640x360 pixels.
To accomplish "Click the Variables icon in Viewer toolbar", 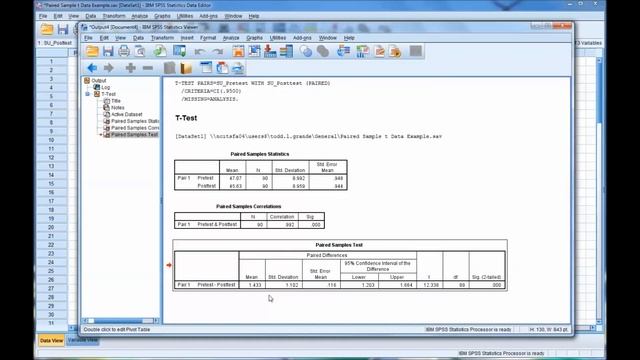I will pos(287,51).
